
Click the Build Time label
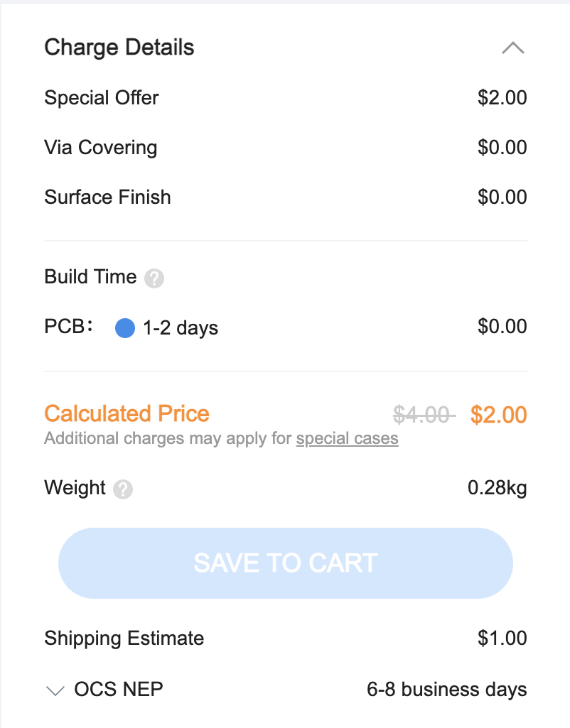90,277
